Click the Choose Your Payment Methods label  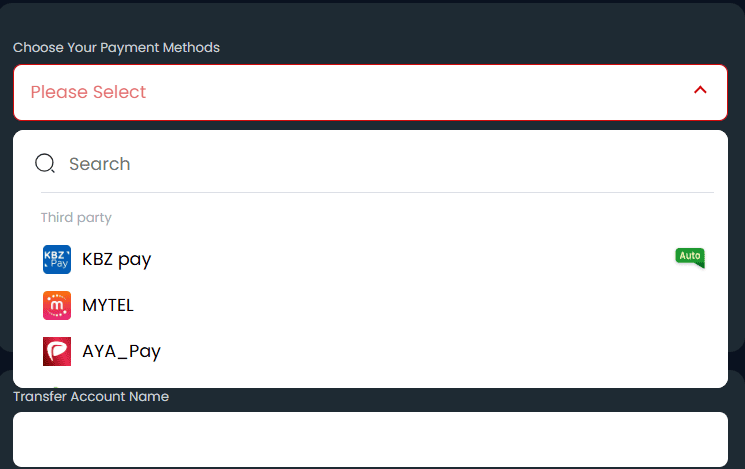click(116, 48)
